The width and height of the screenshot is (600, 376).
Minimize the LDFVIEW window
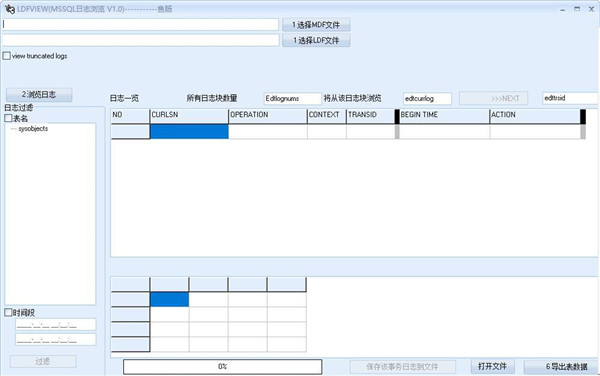[562, 9]
